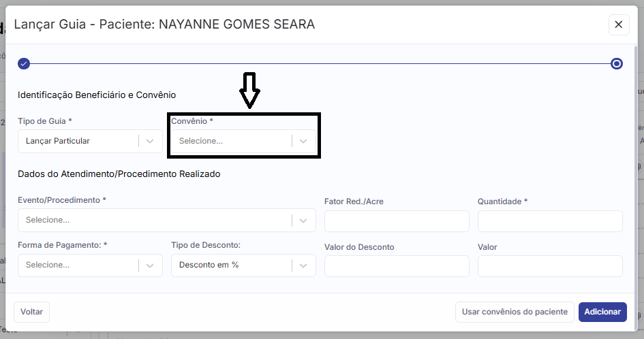644x339 pixels.
Task: Open the Forma de Pagamento dropdown
Action: click(x=78, y=265)
